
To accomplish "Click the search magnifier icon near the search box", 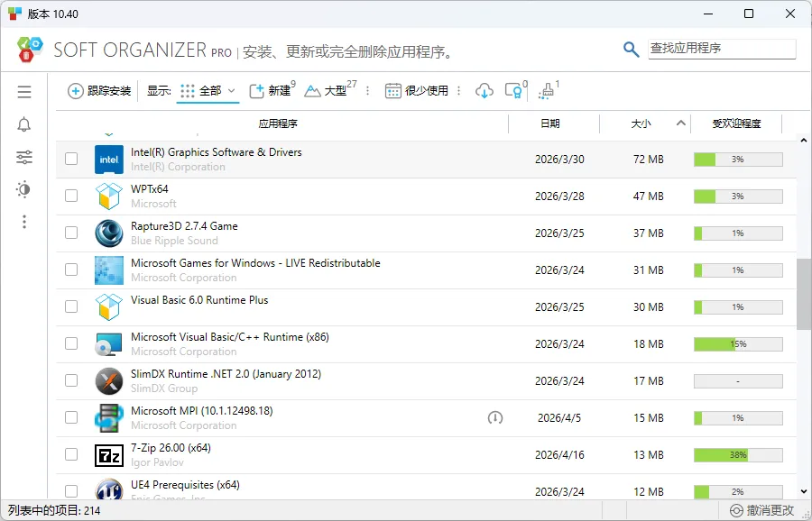I will (631, 49).
